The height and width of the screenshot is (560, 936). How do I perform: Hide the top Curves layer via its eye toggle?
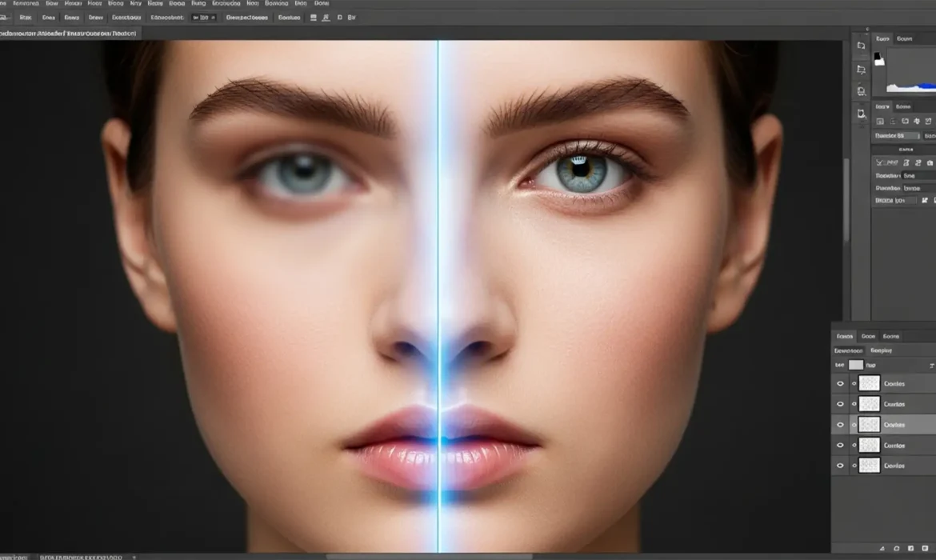coord(840,383)
